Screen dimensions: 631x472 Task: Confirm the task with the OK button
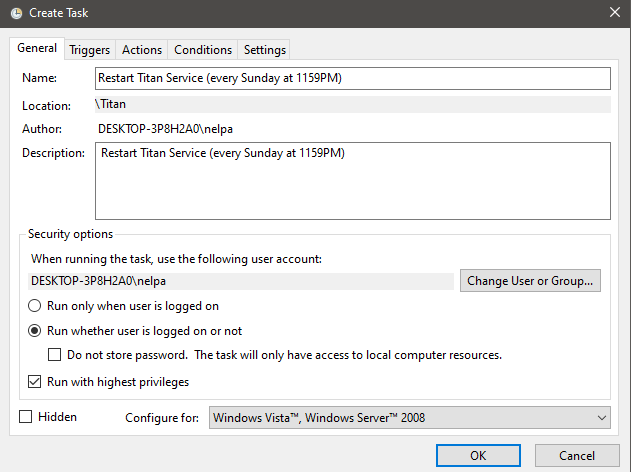(478, 456)
